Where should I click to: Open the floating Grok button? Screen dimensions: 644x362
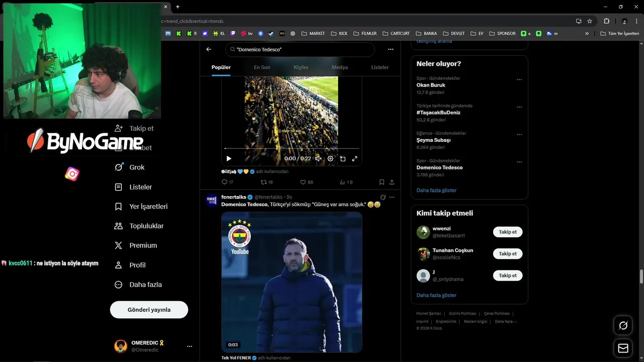(623, 325)
